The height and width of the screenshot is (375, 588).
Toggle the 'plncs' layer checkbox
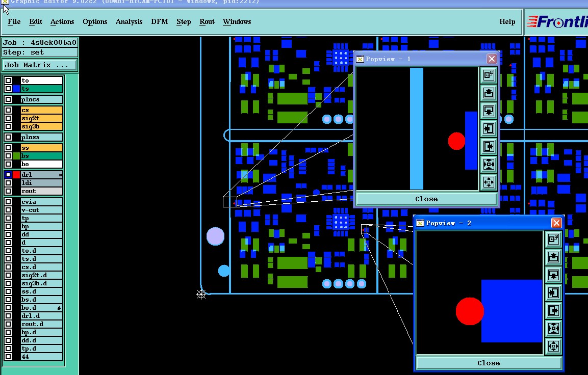(8, 99)
